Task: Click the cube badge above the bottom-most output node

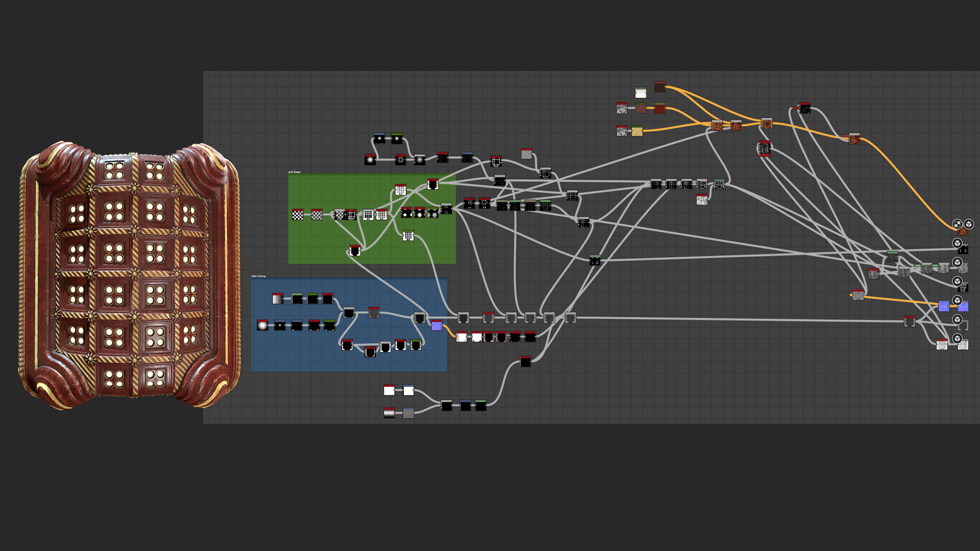Action: tap(957, 338)
